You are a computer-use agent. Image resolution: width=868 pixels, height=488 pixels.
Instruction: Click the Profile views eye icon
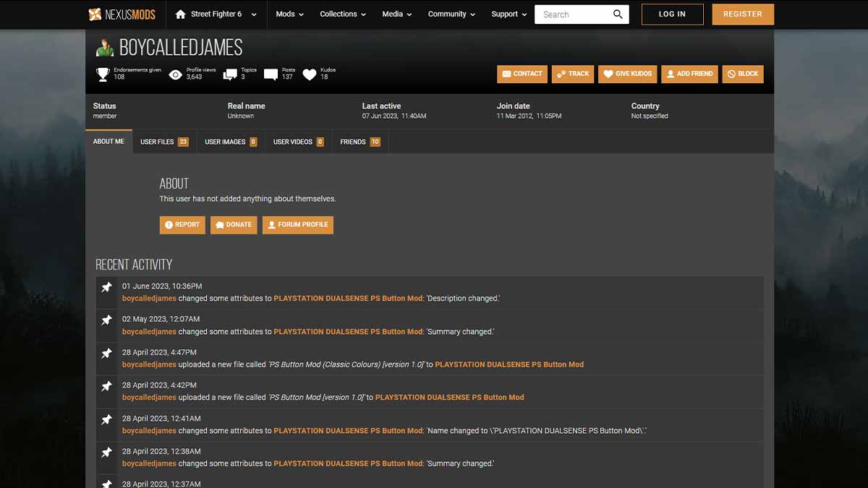[175, 74]
